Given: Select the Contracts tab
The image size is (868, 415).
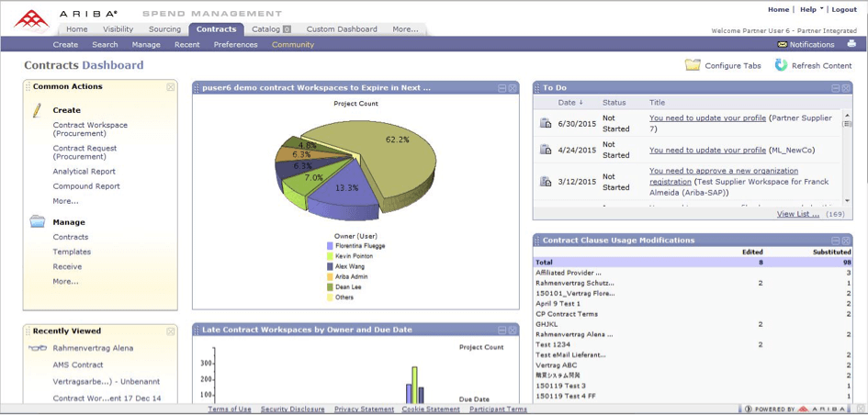Looking at the screenshot, I should click(217, 29).
